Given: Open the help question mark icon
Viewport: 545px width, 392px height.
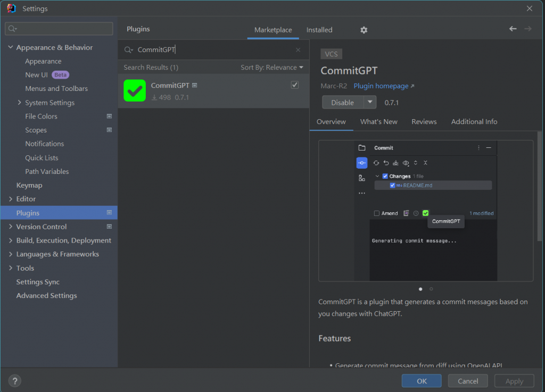Looking at the screenshot, I should [x=14, y=381].
